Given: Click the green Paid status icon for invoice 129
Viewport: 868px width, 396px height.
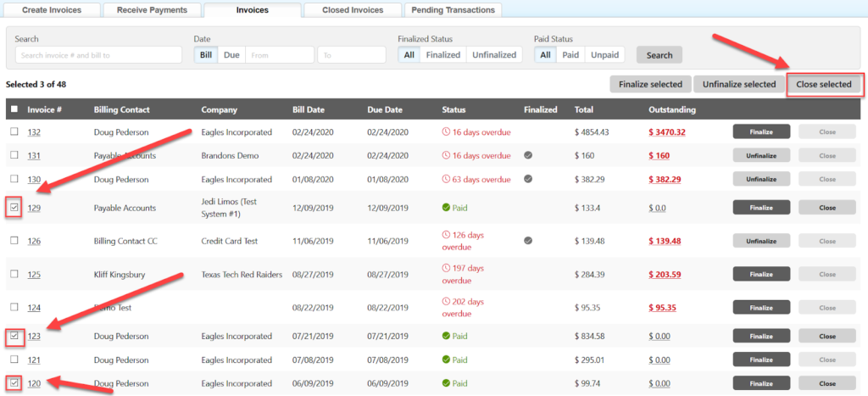Looking at the screenshot, I should click(447, 208).
